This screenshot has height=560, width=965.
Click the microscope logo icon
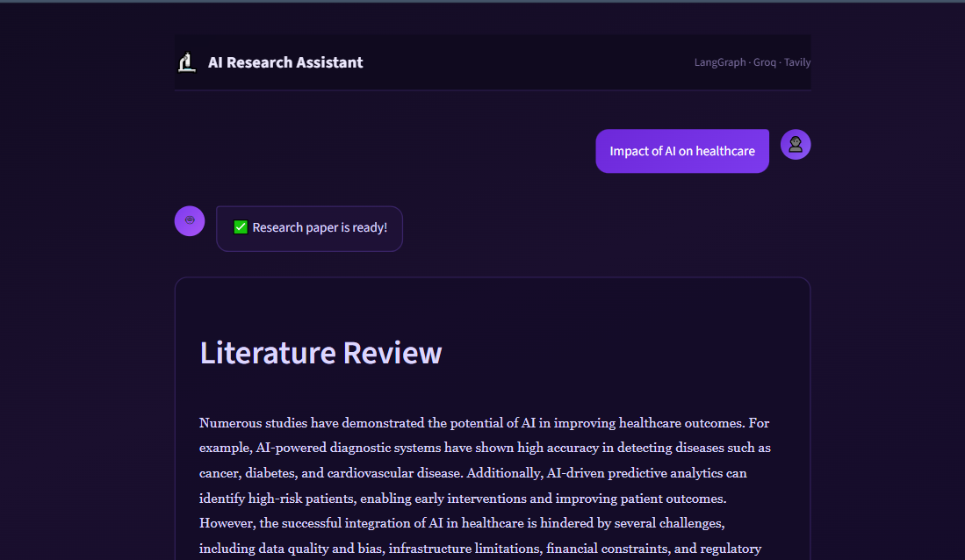pyautogui.click(x=186, y=62)
